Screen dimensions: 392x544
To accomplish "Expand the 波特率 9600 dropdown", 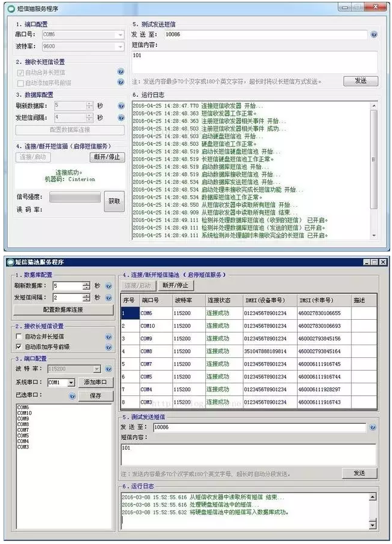I will pyautogui.click(x=120, y=46).
